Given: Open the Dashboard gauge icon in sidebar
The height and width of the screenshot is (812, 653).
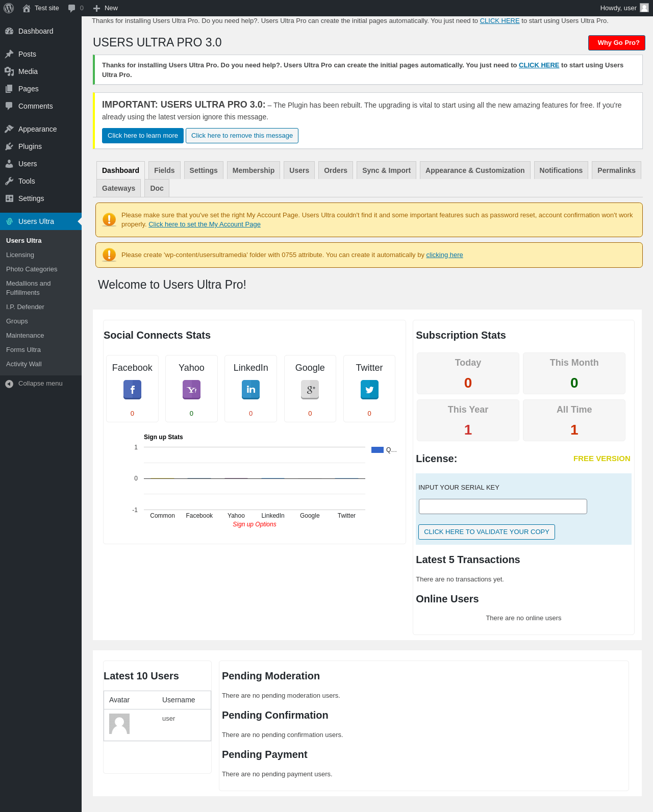Looking at the screenshot, I should [x=9, y=31].
